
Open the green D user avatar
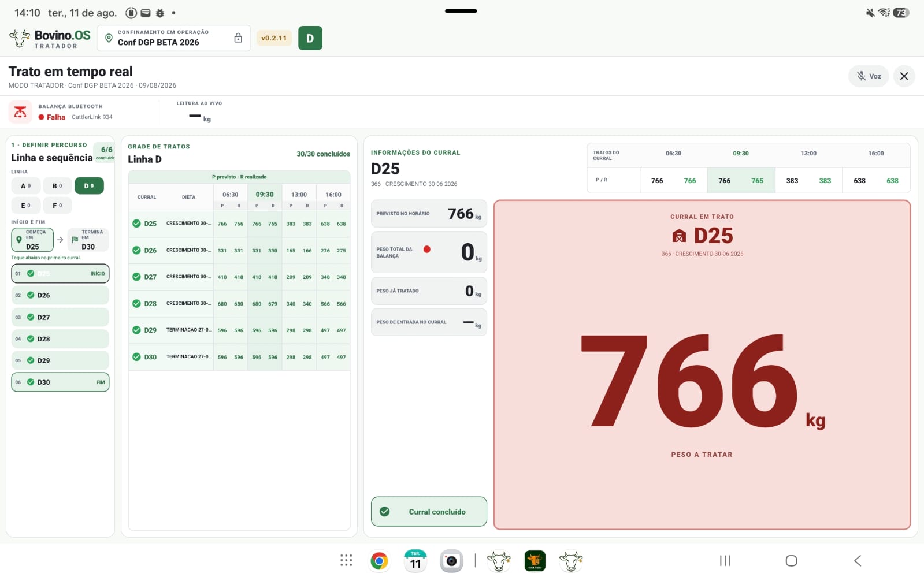click(x=310, y=38)
